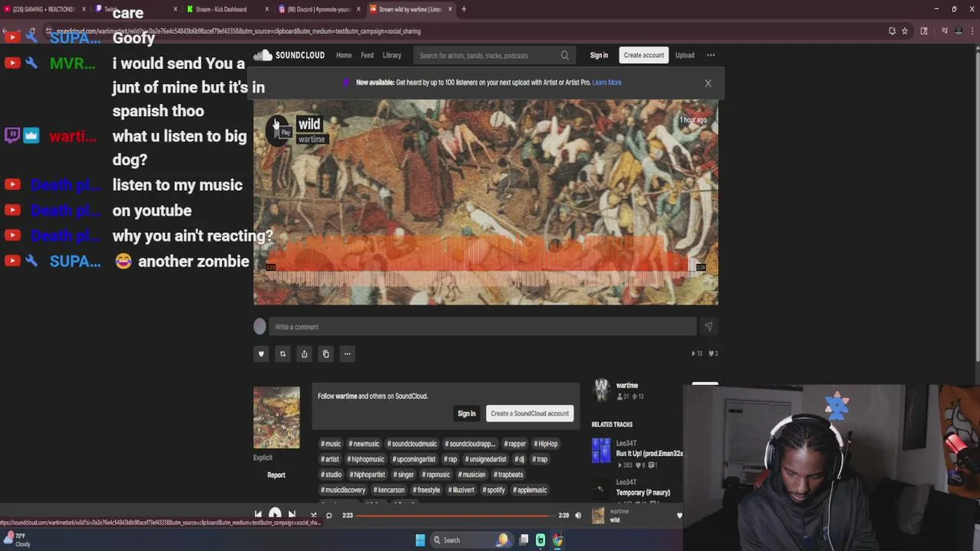The image size is (980, 551).
Task: Open the three-dots menu in SoundCloud header
Action: 710,55
